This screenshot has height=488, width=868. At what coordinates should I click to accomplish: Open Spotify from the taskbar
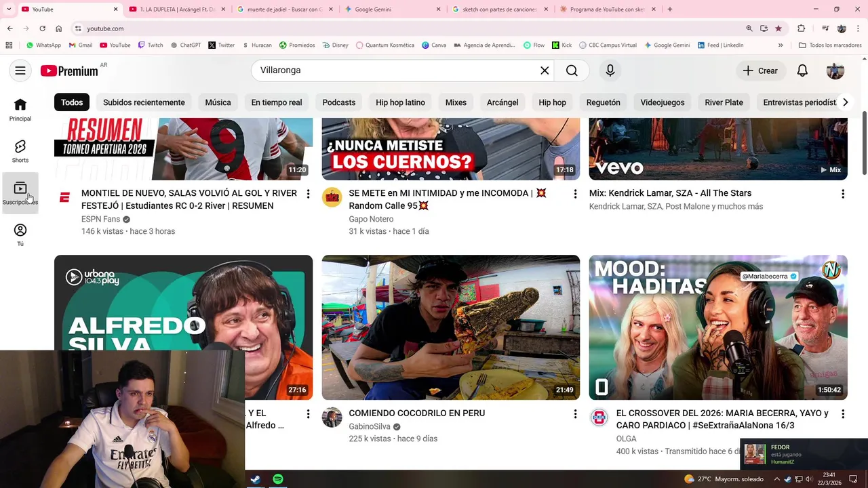tap(278, 479)
